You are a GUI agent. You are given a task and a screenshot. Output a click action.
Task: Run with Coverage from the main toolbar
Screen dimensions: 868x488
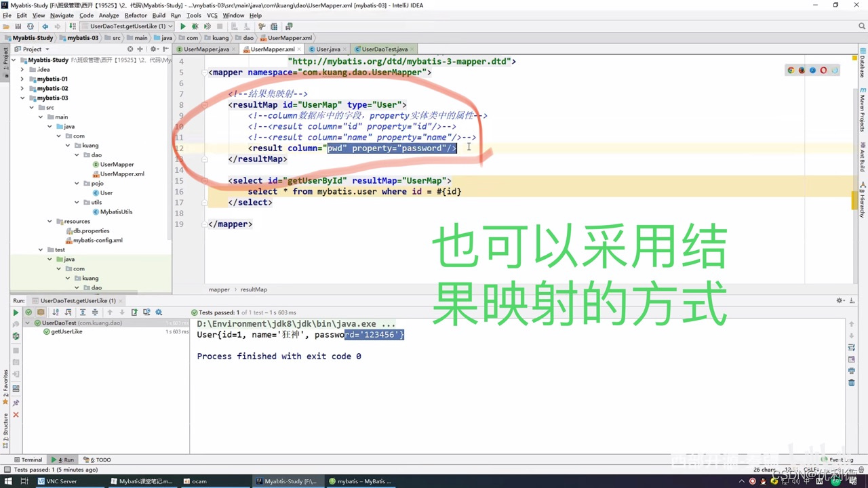(x=208, y=26)
